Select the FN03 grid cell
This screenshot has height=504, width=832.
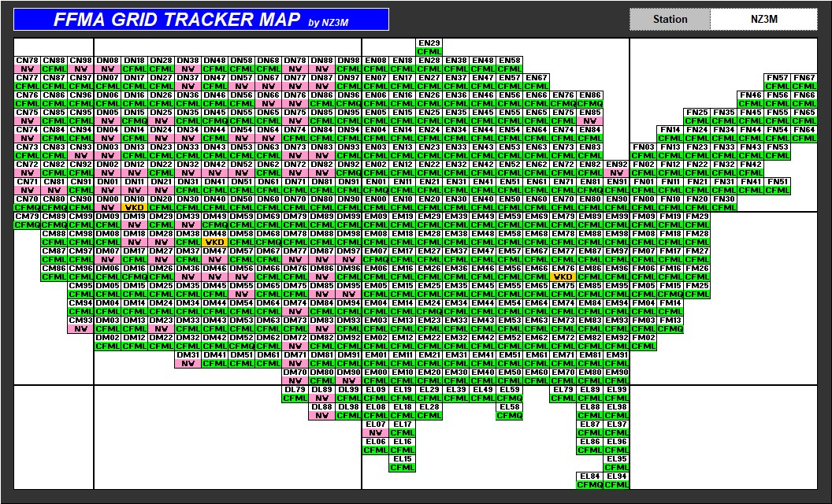[x=644, y=147]
